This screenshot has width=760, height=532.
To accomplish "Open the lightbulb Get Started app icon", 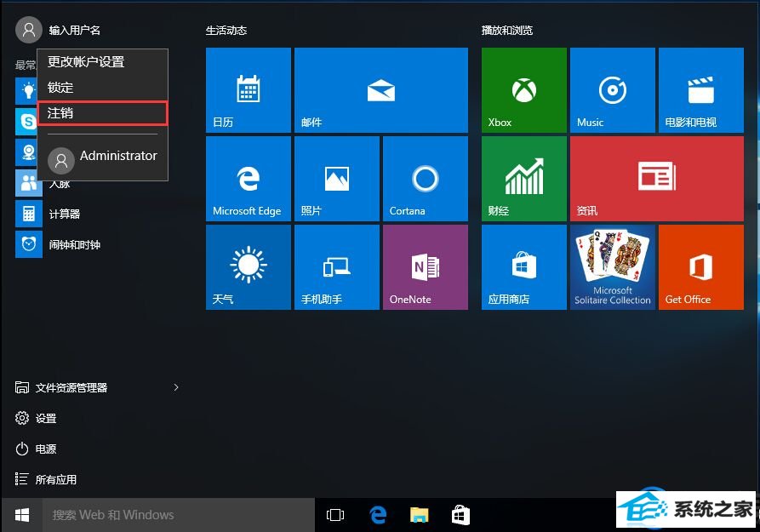I will tap(26, 91).
